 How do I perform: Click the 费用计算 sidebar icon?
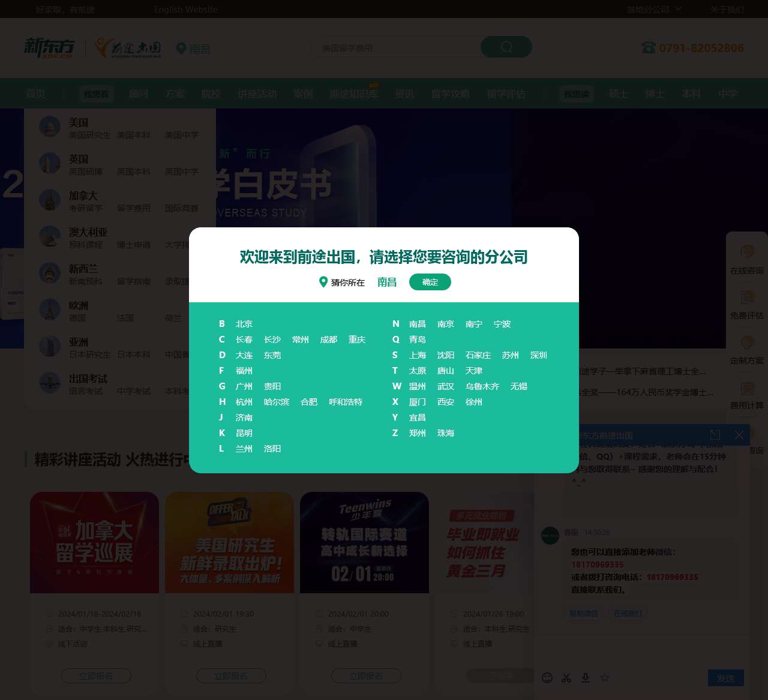(x=747, y=387)
